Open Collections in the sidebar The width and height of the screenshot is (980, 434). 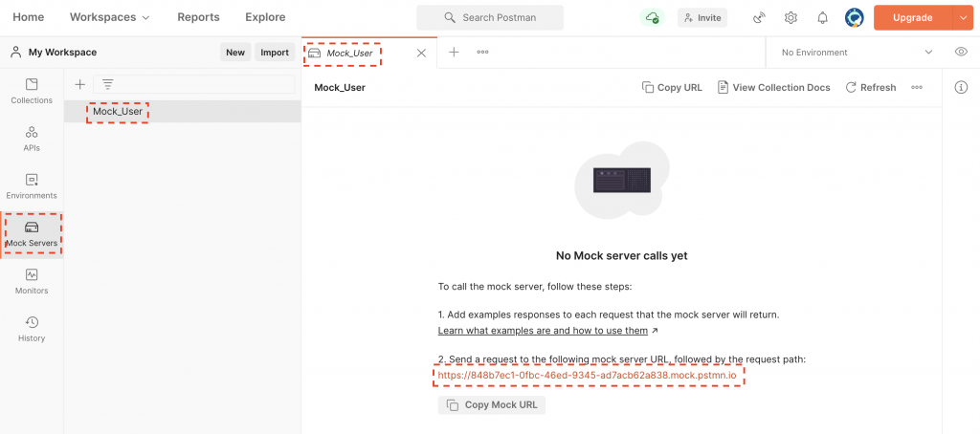32,91
